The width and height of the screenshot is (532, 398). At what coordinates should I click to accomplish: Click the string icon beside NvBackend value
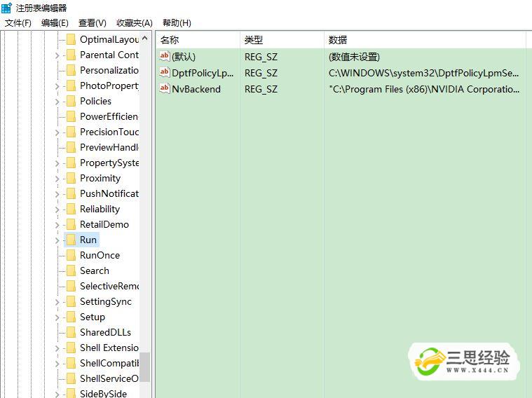(x=165, y=89)
